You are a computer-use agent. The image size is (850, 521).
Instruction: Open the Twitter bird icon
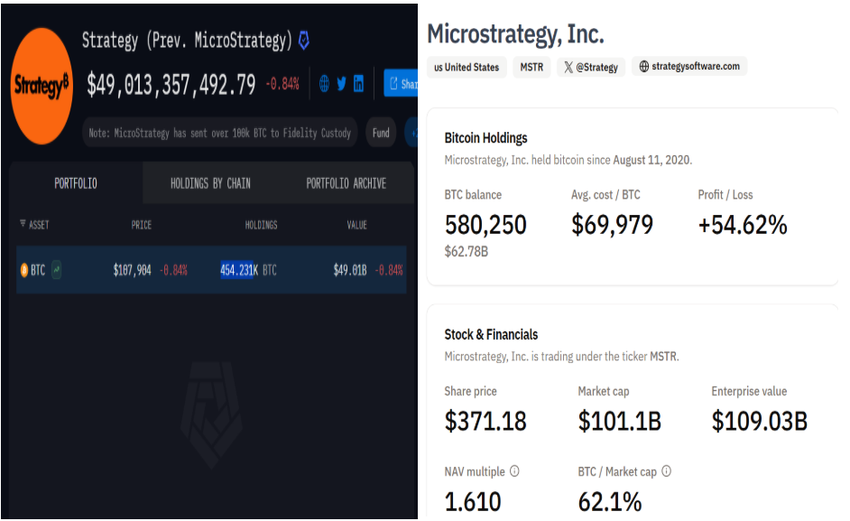coord(342,83)
